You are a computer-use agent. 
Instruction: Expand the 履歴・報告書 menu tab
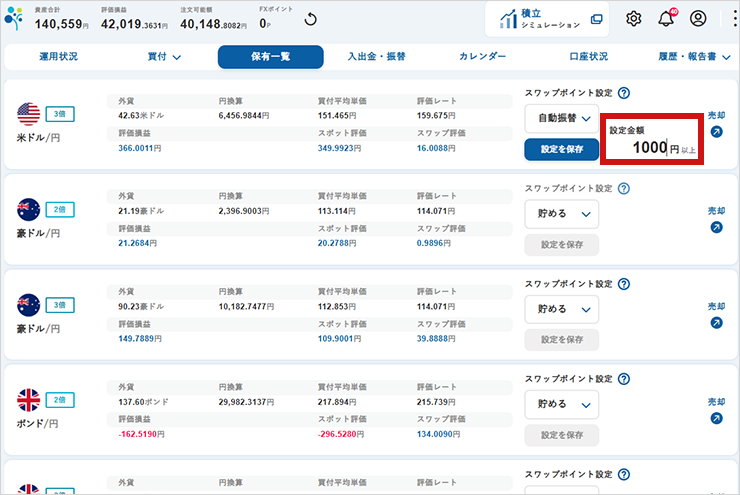pos(694,57)
